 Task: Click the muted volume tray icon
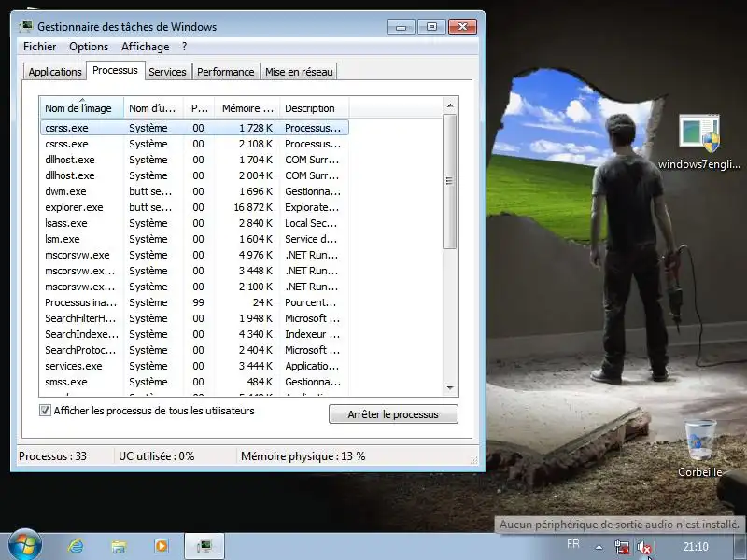643,548
